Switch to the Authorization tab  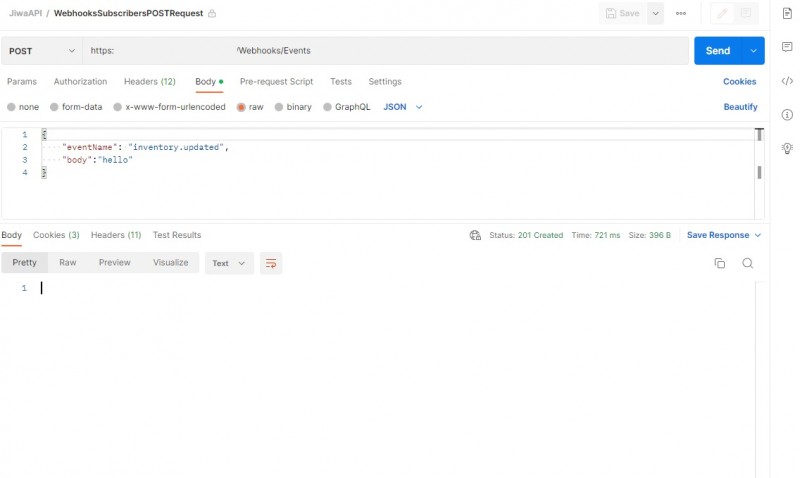click(80, 82)
